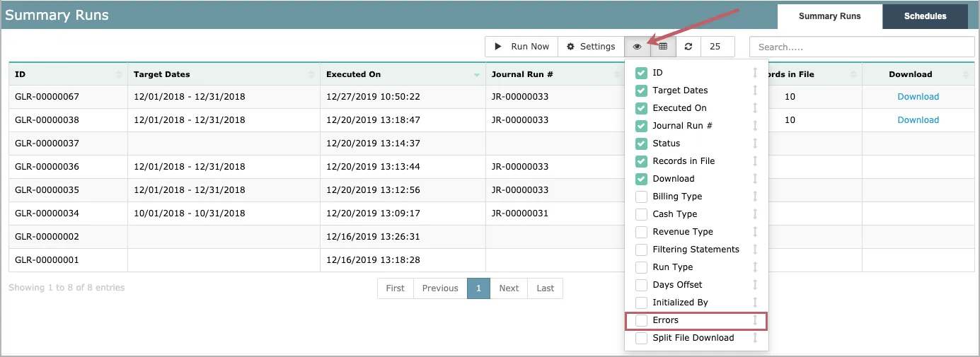Click reorder handle beside Billing Type option
The height and width of the screenshot is (357, 980).
(755, 197)
